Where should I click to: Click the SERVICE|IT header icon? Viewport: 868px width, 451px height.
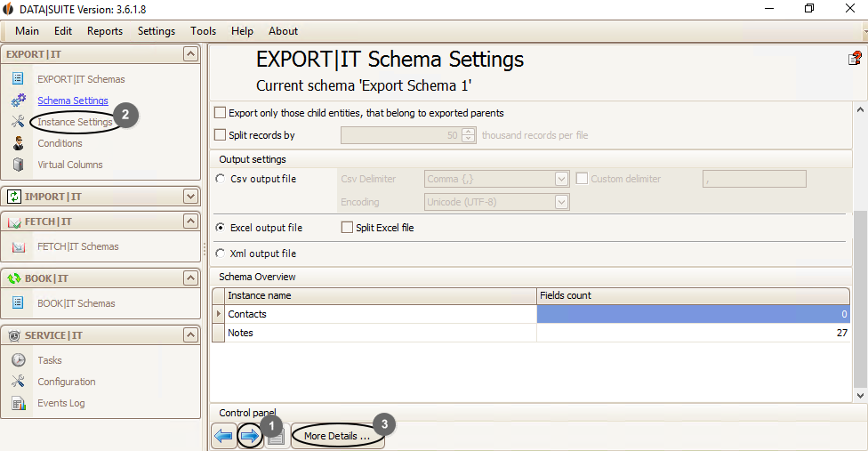(14, 335)
